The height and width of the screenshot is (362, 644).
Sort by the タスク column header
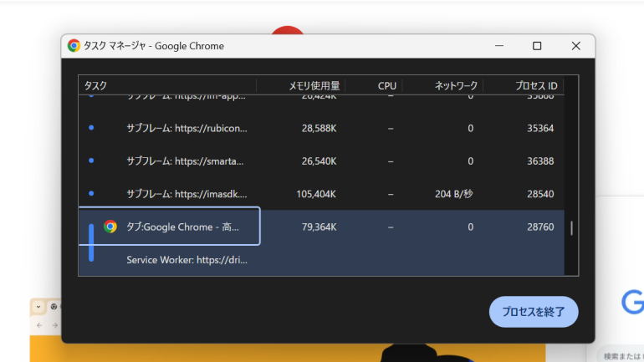(x=167, y=85)
